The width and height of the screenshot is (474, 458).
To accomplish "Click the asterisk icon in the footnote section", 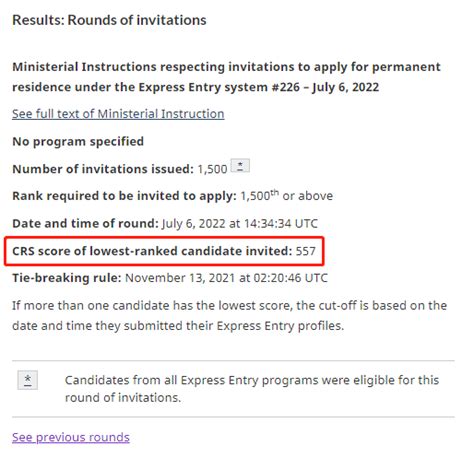I will [28, 380].
